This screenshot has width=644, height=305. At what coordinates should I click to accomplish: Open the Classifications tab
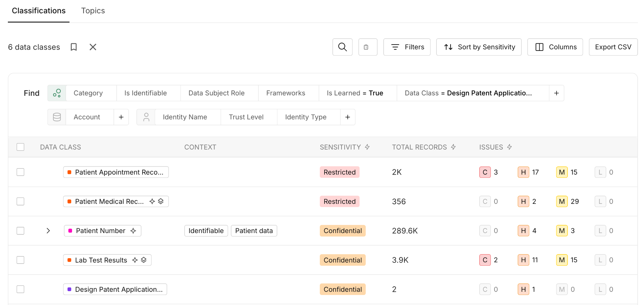click(x=39, y=11)
